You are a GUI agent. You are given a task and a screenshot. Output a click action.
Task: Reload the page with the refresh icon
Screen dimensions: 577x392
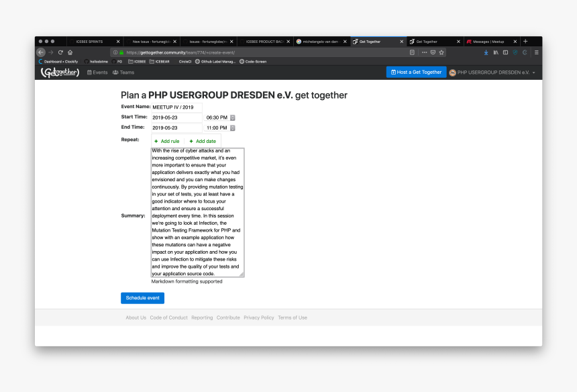60,52
